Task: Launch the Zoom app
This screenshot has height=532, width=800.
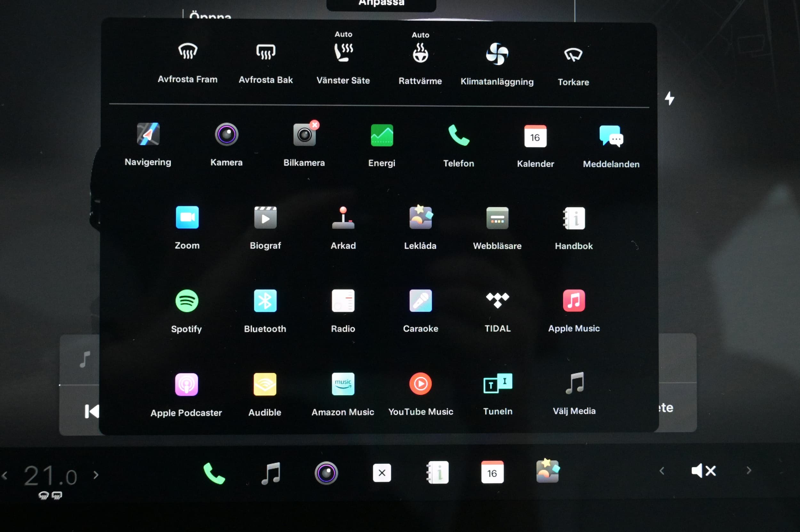Action: point(187,218)
